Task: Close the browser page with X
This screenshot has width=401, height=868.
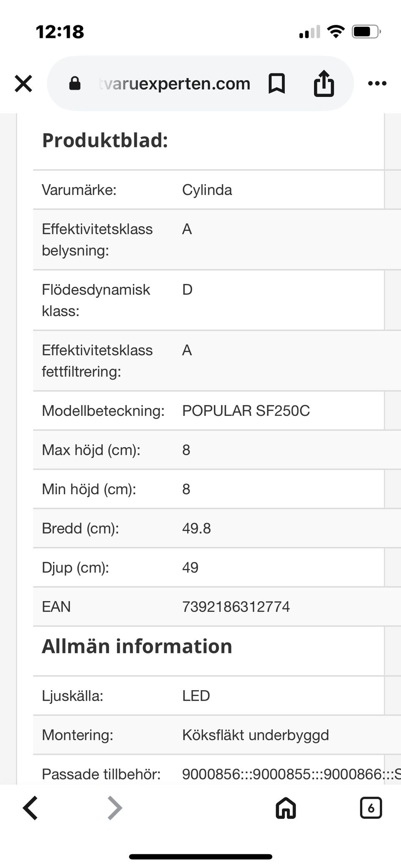Action: [23, 84]
